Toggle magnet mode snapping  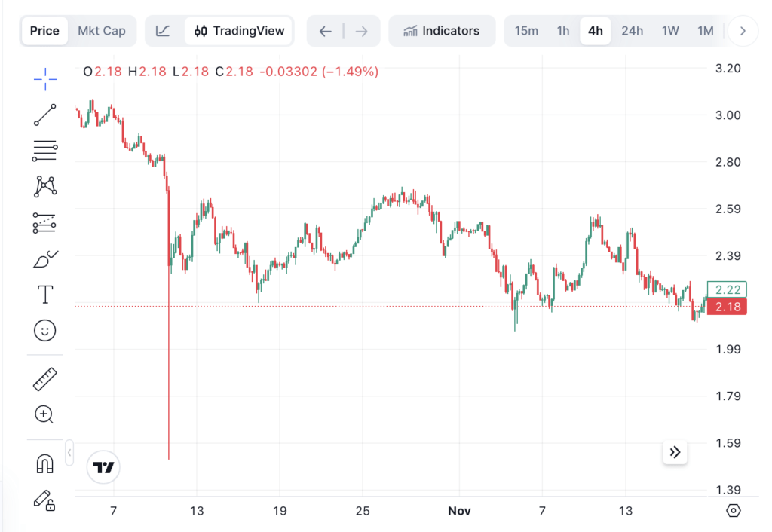tap(45, 463)
